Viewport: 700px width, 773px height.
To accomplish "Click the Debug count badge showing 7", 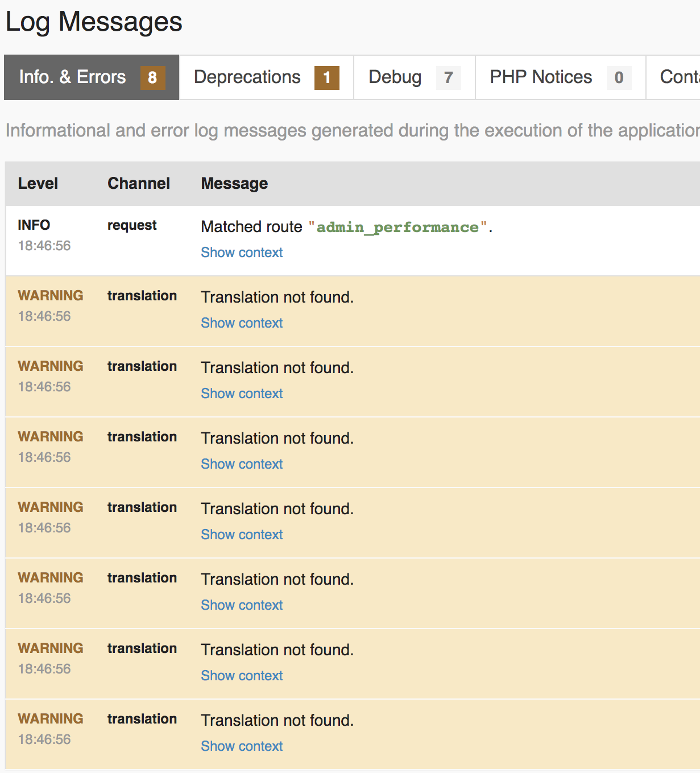I will (448, 78).
